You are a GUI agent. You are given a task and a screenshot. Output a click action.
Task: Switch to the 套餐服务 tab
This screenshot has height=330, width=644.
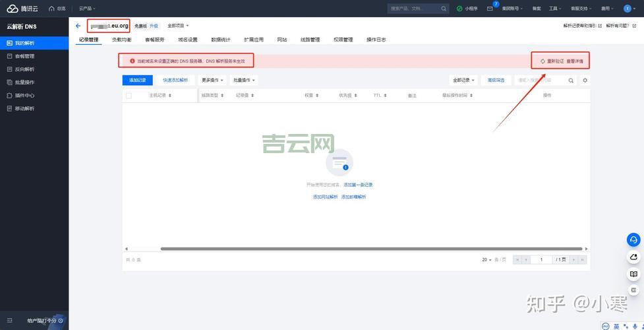155,40
